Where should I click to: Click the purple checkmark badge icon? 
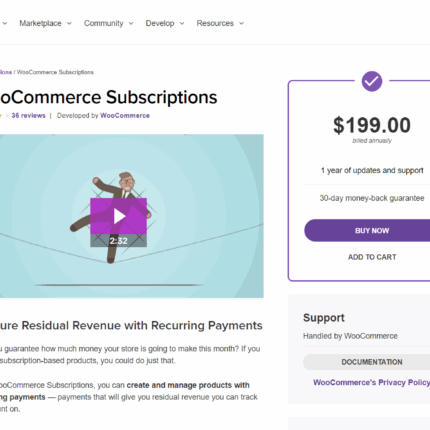[372, 81]
